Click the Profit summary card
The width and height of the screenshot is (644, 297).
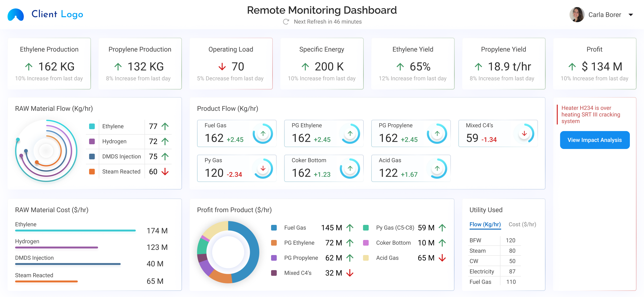point(595,64)
